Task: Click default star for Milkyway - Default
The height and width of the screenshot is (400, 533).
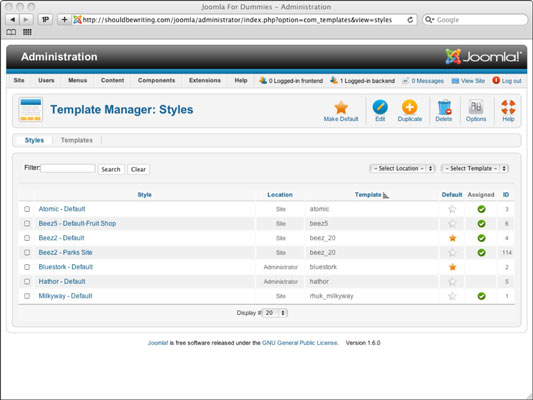Action: [x=452, y=296]
